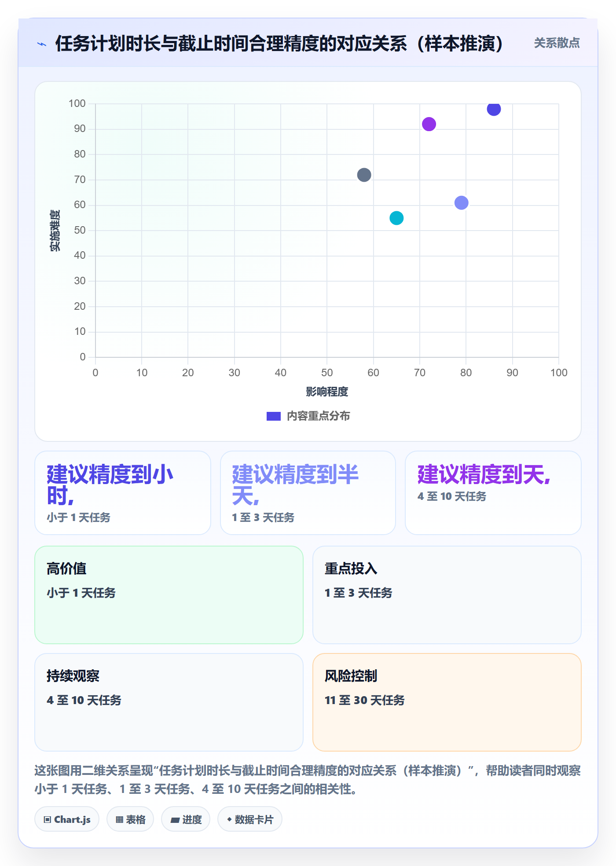Image resolution: width=616 pixels, height=866 pixels.
Task: Select the 风险控制 quadrant card
Action: (x=447, y=702)
